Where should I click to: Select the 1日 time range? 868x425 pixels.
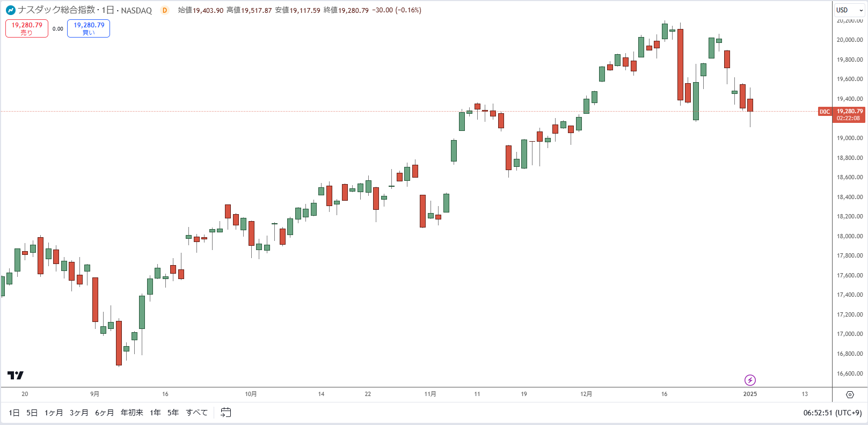14,413
